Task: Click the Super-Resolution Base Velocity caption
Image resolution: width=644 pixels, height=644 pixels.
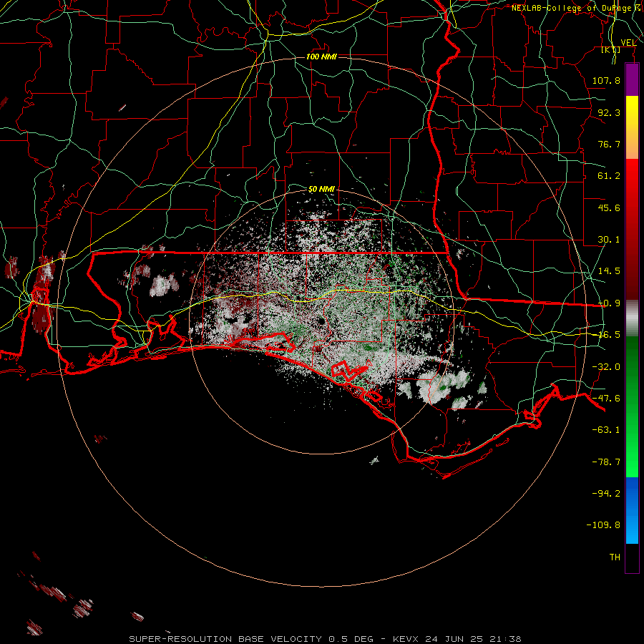Action: point(326,639)
